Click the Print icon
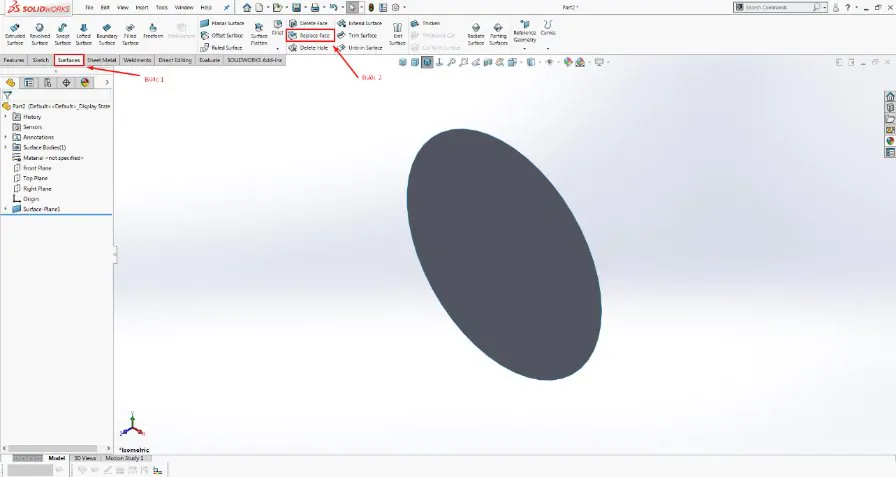 click(315, 7)
